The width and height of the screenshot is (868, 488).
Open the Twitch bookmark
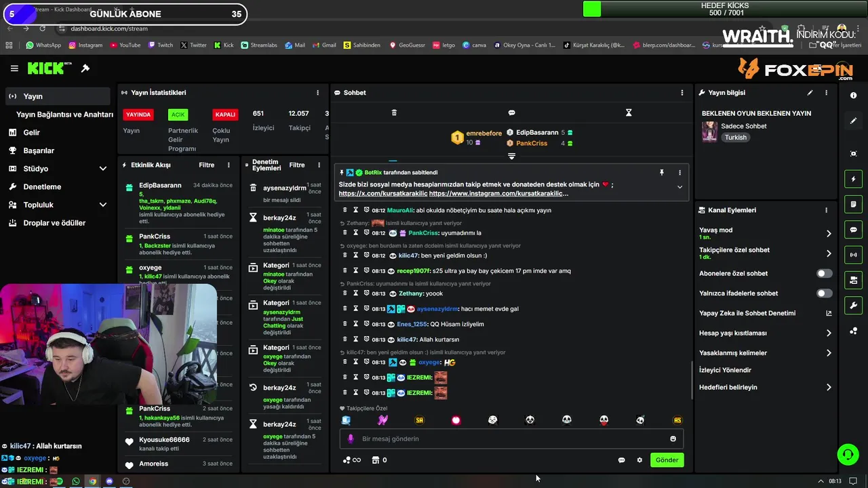160,45
